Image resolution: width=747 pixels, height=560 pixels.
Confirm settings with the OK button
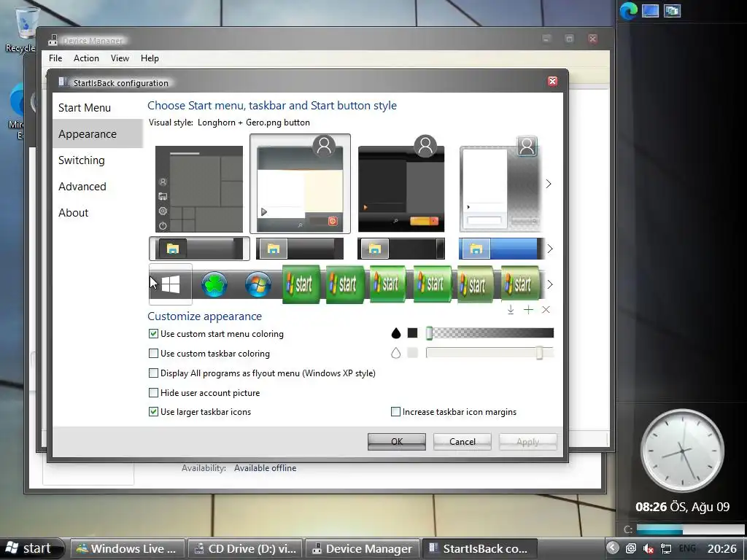point(397,441)
